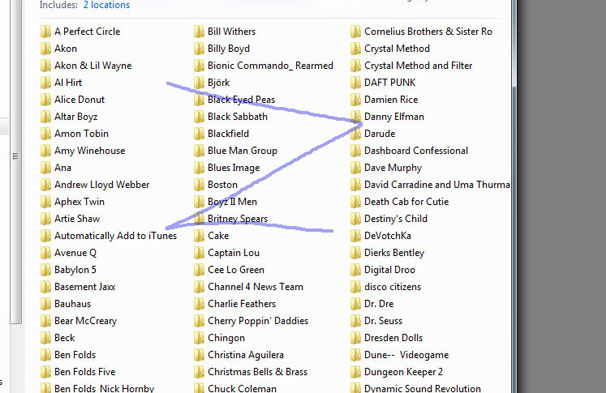Select the Cake folder icon
This screenshot has height=393, width=606.
[x=199, y=235]
